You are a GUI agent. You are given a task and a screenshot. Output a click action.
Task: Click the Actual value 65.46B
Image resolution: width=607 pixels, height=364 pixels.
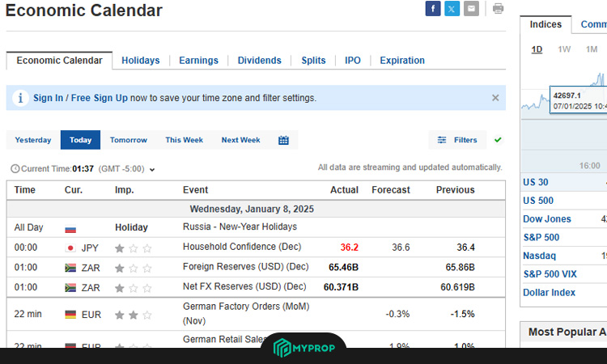343,267
